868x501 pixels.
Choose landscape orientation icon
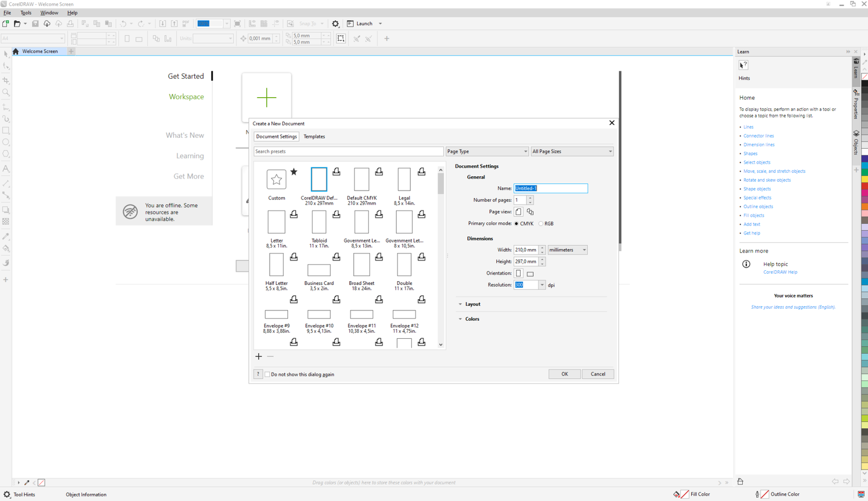coord(530,274)
